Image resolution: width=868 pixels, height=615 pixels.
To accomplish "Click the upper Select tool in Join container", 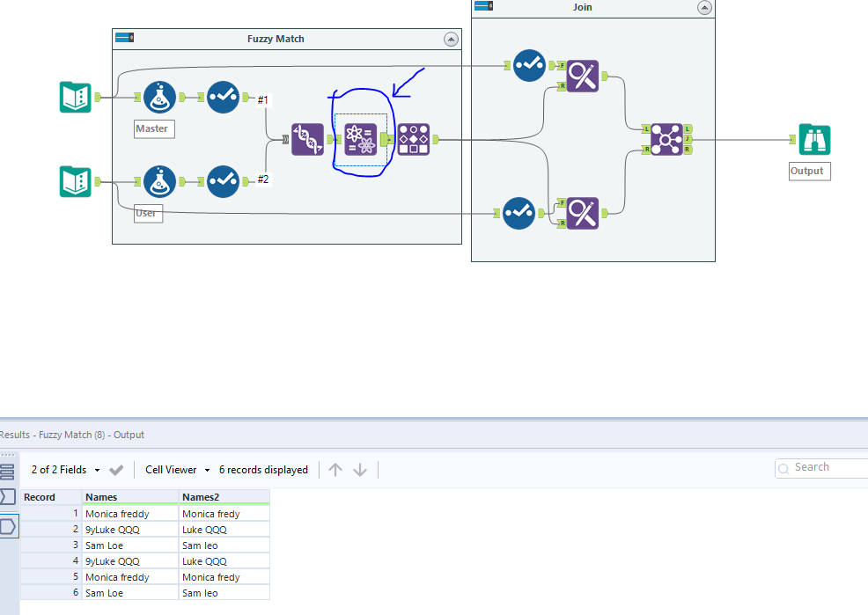I will 529,66.
